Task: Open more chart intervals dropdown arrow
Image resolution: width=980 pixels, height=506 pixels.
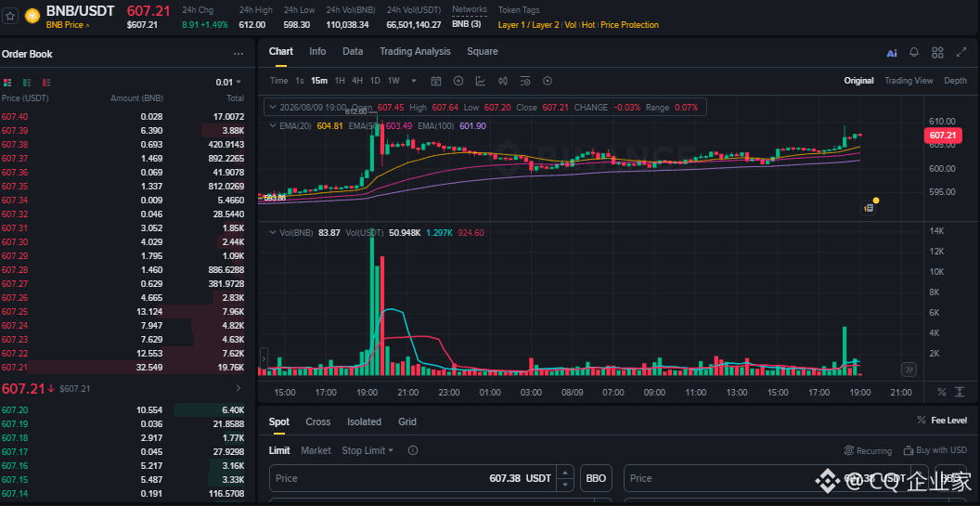Action: (x=414, y=81)
